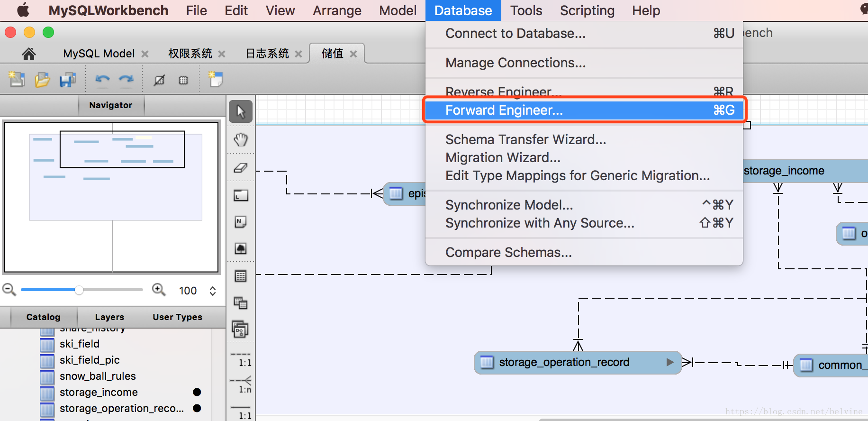Open a model file from toolbar
The width and height of the screenshot is (868, 421).
[x=42, y=79]
